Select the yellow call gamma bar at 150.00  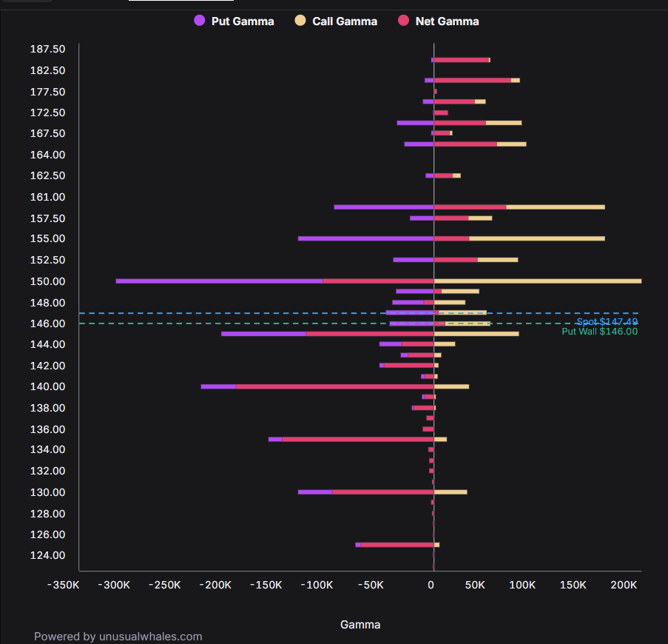pos(538,281)
